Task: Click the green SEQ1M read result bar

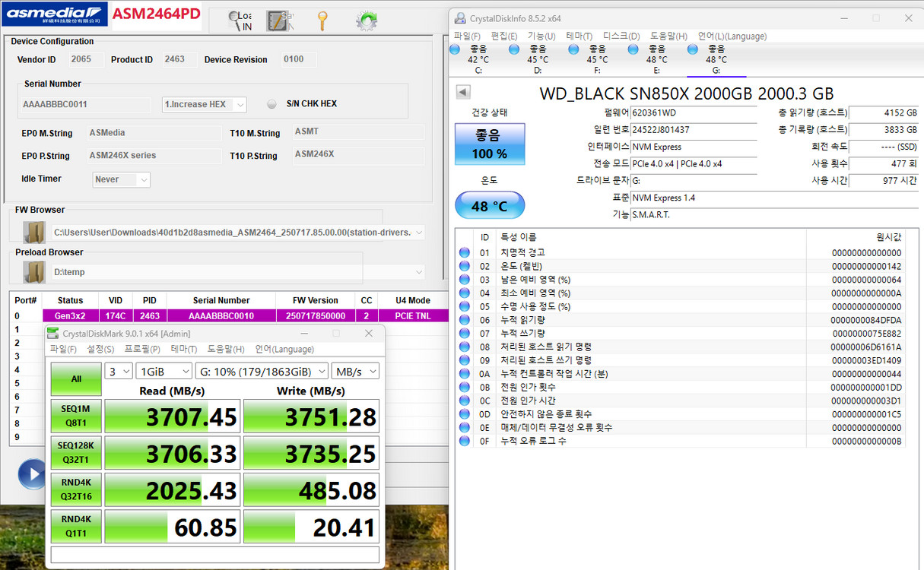Action: click(x=172, y=416)
